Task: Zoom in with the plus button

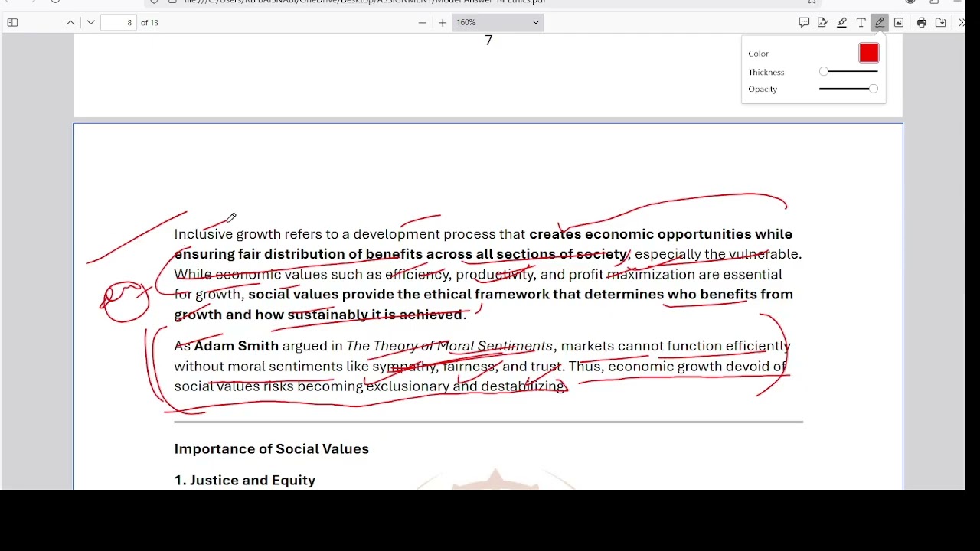Action: click(443, 23)
